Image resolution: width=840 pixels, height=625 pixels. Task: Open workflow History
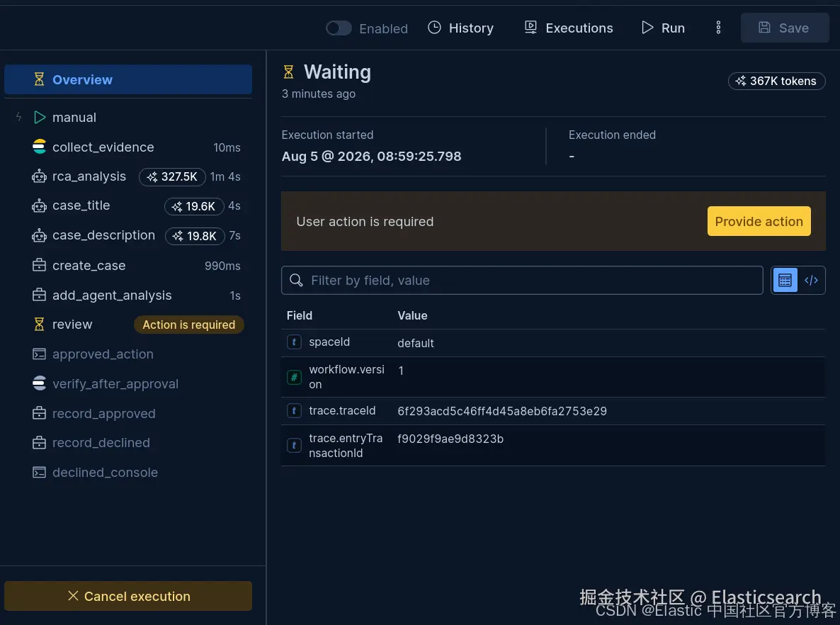(x=460, y=28)
